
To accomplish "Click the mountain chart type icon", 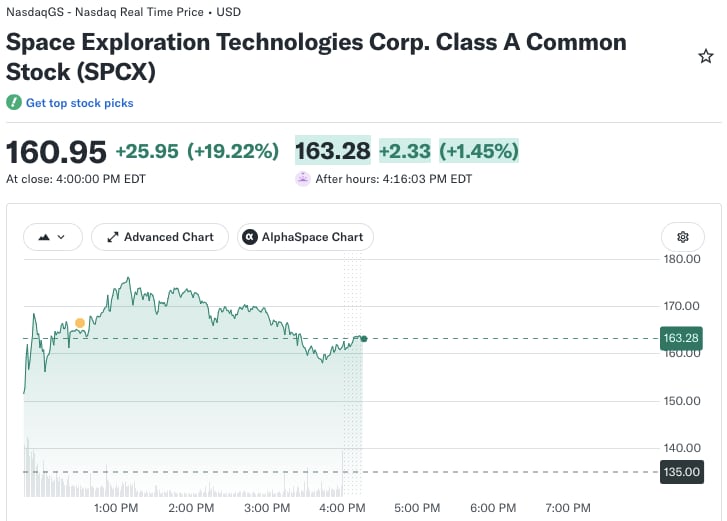I will click(x=44, y=237).
